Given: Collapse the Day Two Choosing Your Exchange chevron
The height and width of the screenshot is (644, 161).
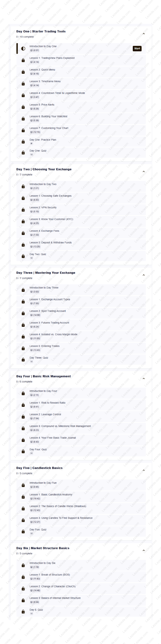Looking at the screenshot, I should (144, 172).
